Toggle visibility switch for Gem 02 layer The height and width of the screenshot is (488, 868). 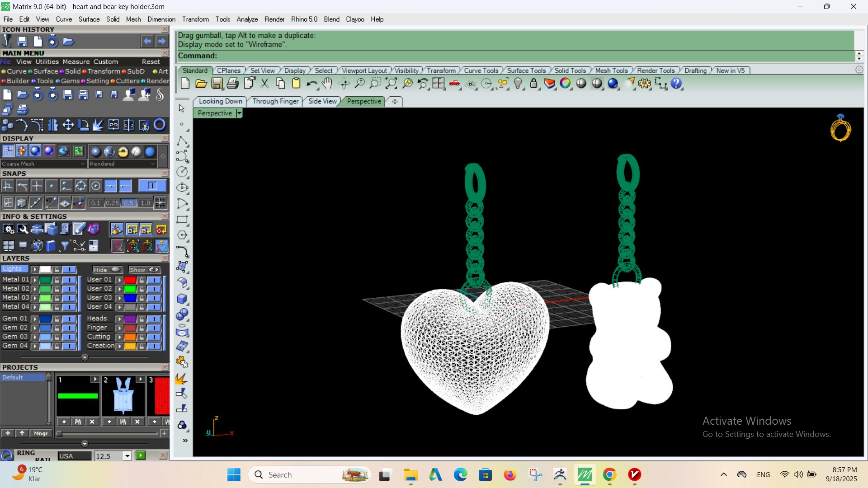click(69, 328)
